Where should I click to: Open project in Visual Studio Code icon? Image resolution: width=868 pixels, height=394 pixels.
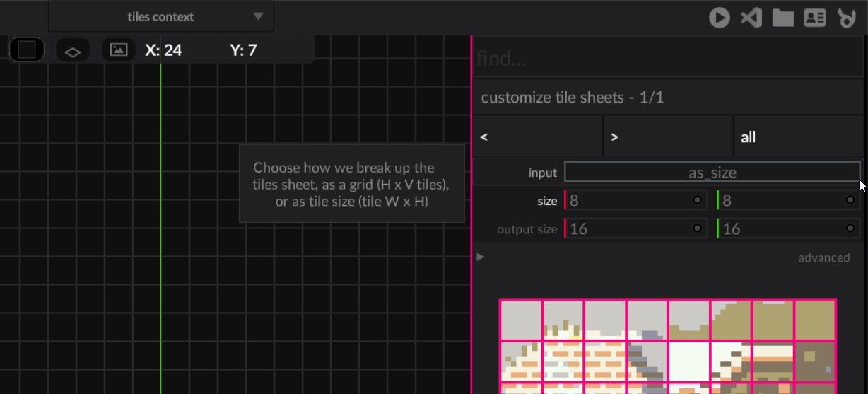(751, 18)
